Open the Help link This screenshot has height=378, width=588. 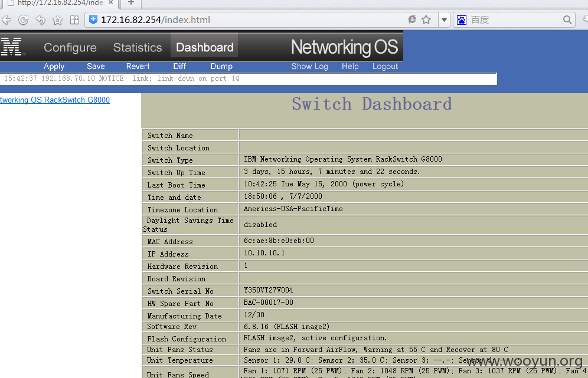tap(350, 66)
